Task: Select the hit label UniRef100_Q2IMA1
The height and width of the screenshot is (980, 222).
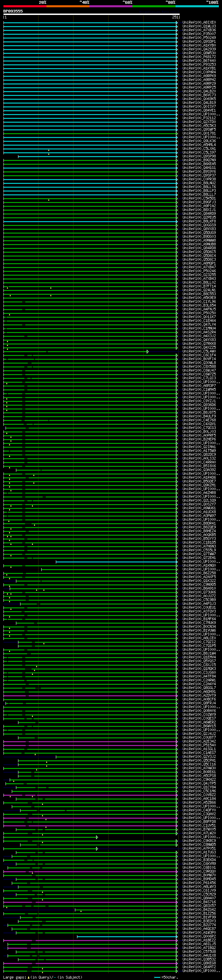Action: (x=199, y=447)
